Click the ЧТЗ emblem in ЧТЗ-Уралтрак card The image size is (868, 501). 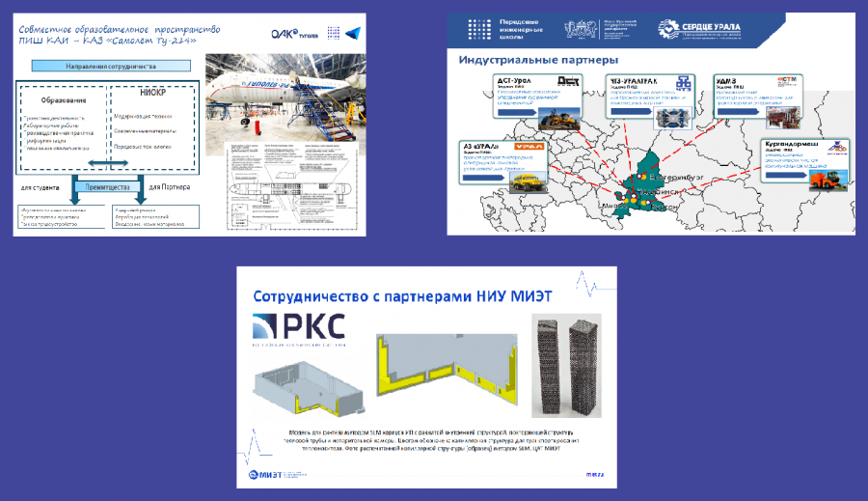point(686,83)
